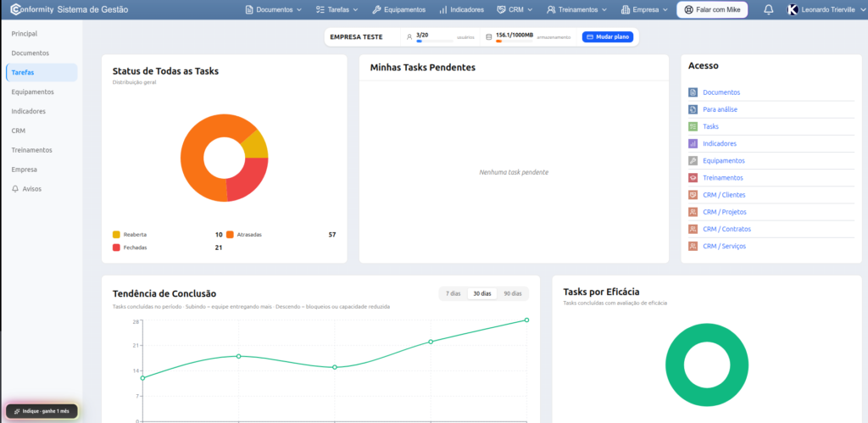Click the storage icon beside 156.1/1000MB

489,37
